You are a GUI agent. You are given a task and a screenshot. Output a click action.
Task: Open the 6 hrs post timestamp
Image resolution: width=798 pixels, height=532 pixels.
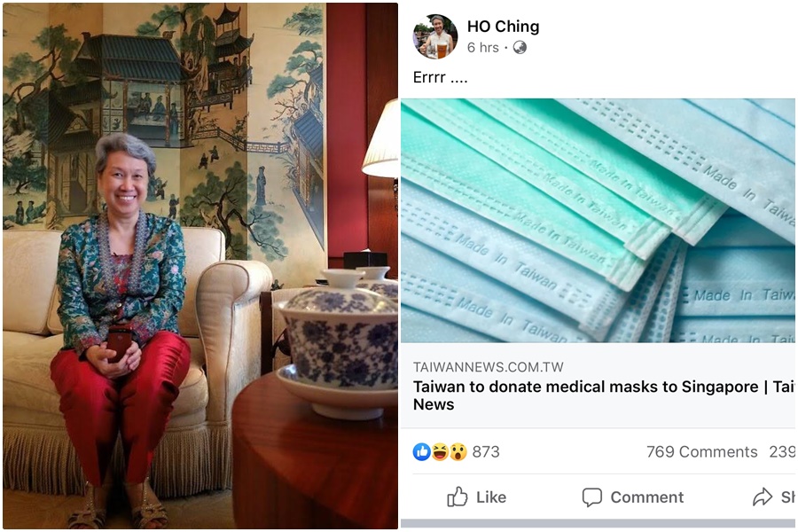[483, 48]
